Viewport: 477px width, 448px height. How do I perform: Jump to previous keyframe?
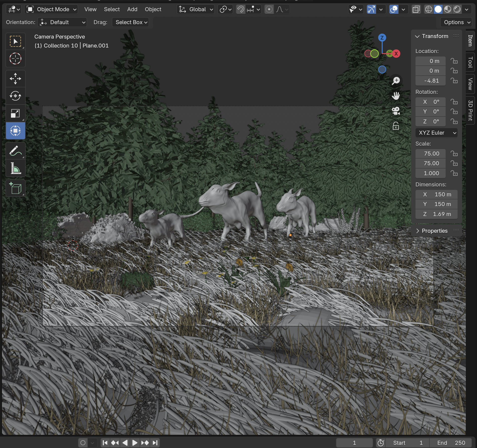115,443
